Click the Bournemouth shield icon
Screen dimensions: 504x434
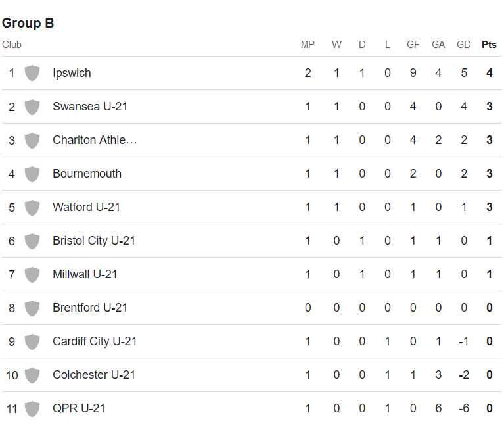[x=32, y=174]
